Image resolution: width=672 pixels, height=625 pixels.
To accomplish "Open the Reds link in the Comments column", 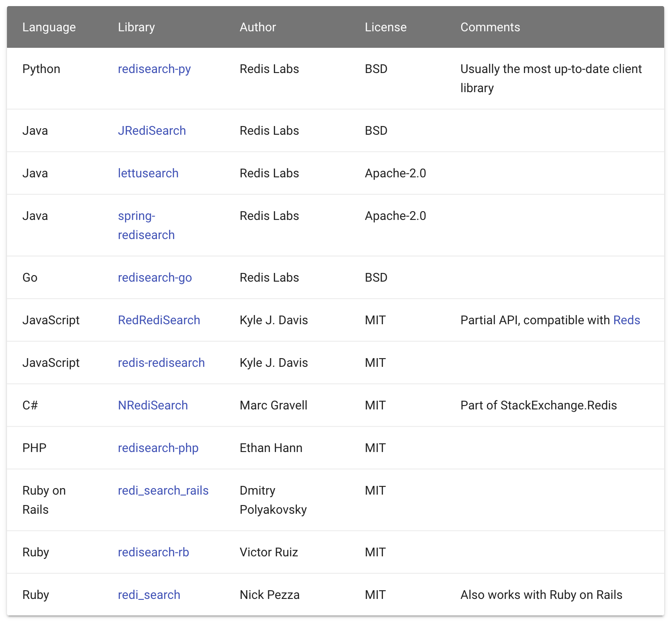I will tap(626, 320).
